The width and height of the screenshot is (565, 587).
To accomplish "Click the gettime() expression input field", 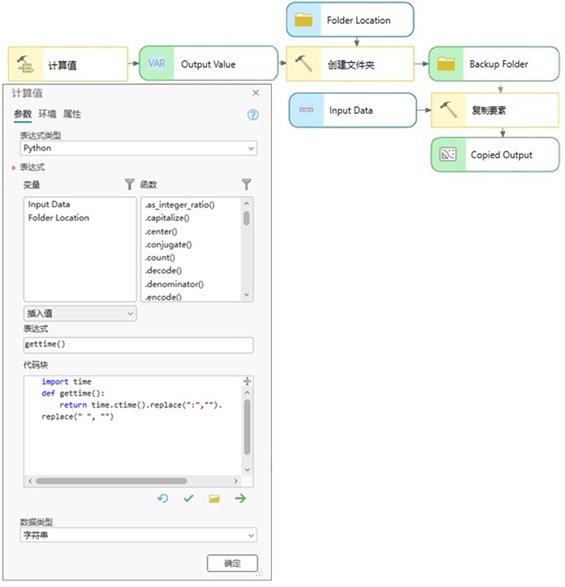I will point(138,345).
